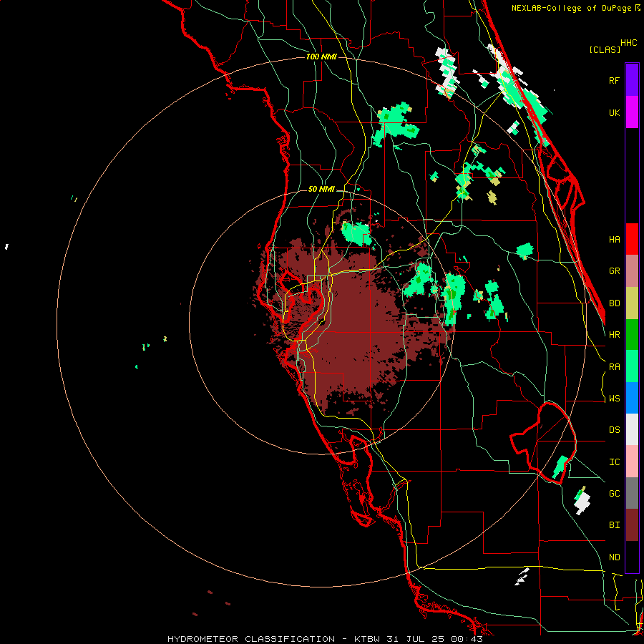Click the "HR" legend label
644x644 pixels.
pyautogui.click(x=614, y=335)
